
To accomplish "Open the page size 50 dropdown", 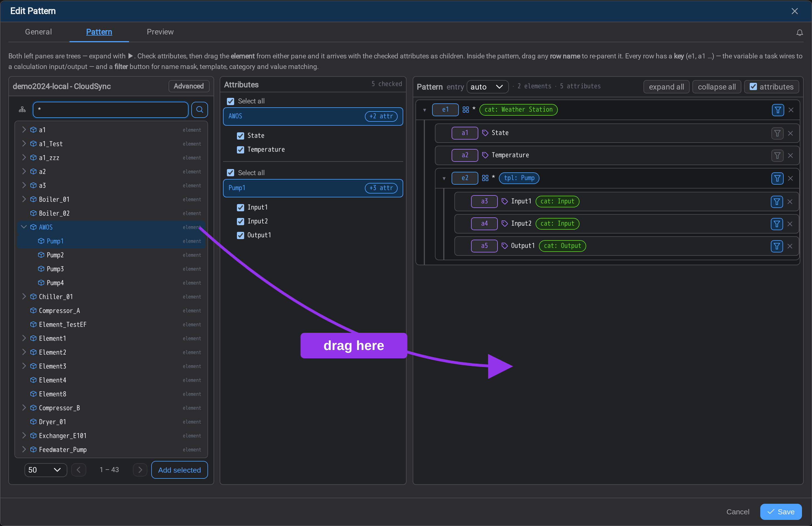I will click(x=45, y=470).
